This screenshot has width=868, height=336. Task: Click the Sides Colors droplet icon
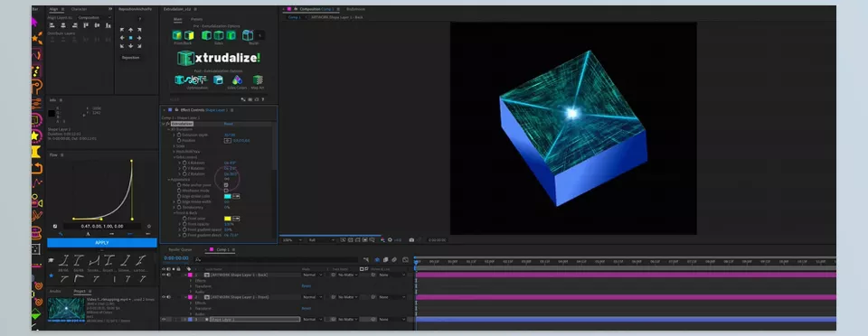[x=237, y=80]
